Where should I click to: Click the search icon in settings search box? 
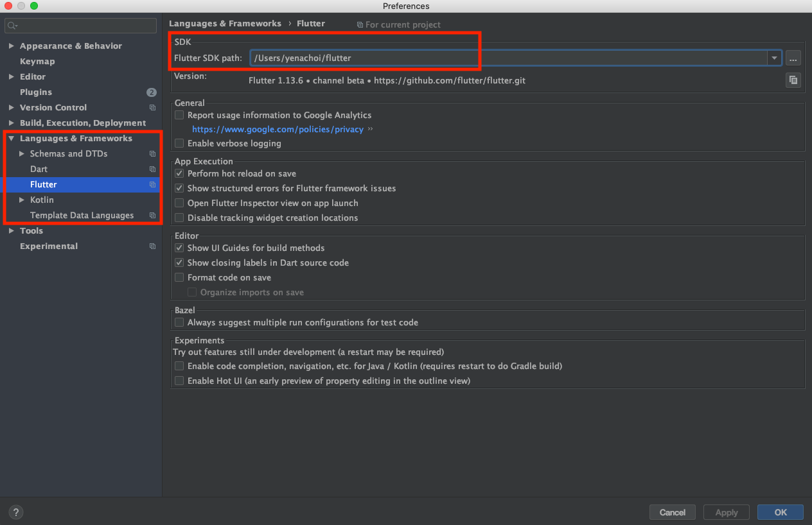click(x=12, y=26)
